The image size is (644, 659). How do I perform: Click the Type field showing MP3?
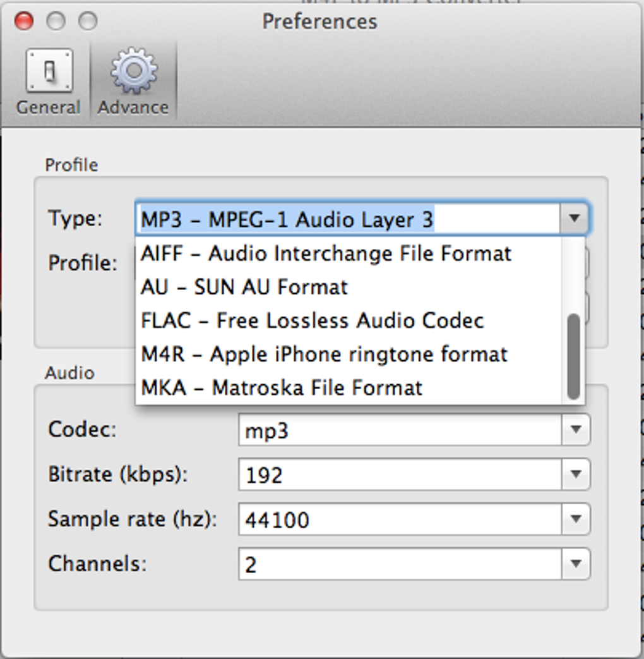pos(347,219)
